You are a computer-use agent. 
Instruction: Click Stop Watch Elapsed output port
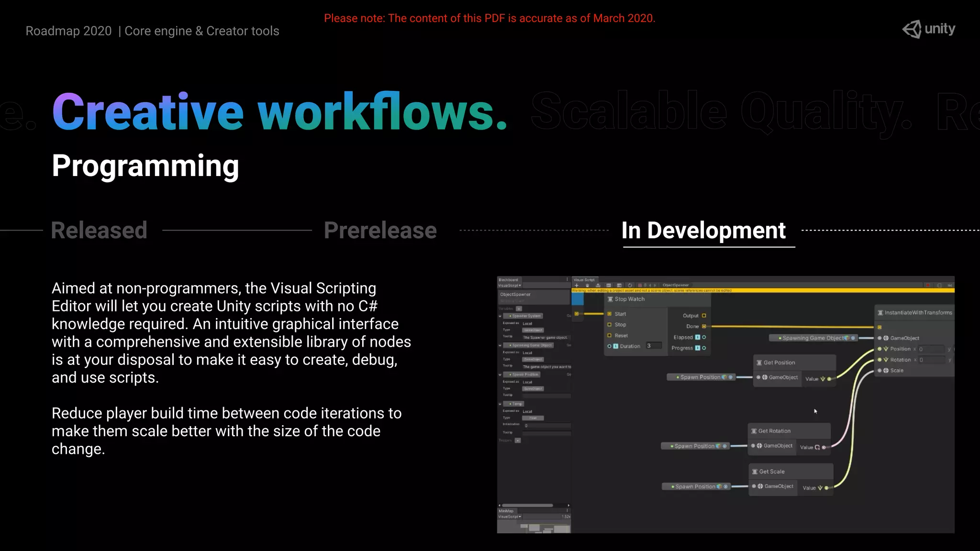[704, 337]
